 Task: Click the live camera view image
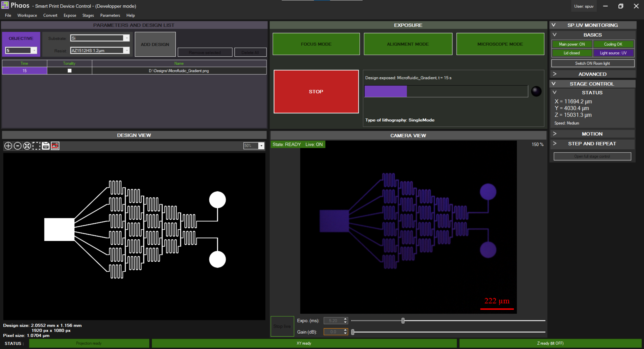point(408,227)
